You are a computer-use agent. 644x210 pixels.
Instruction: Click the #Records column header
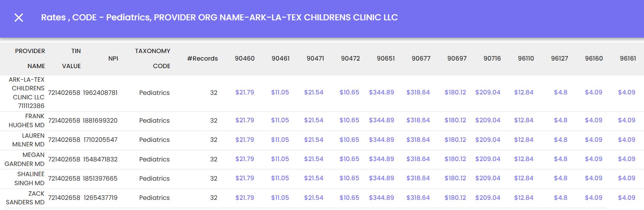(202, 58)
